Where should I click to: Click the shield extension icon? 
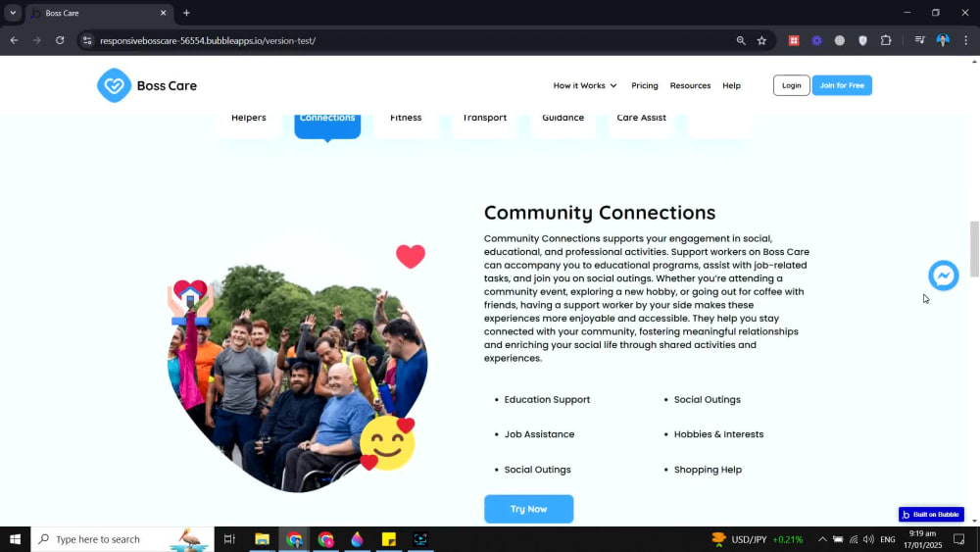[862, 40]
